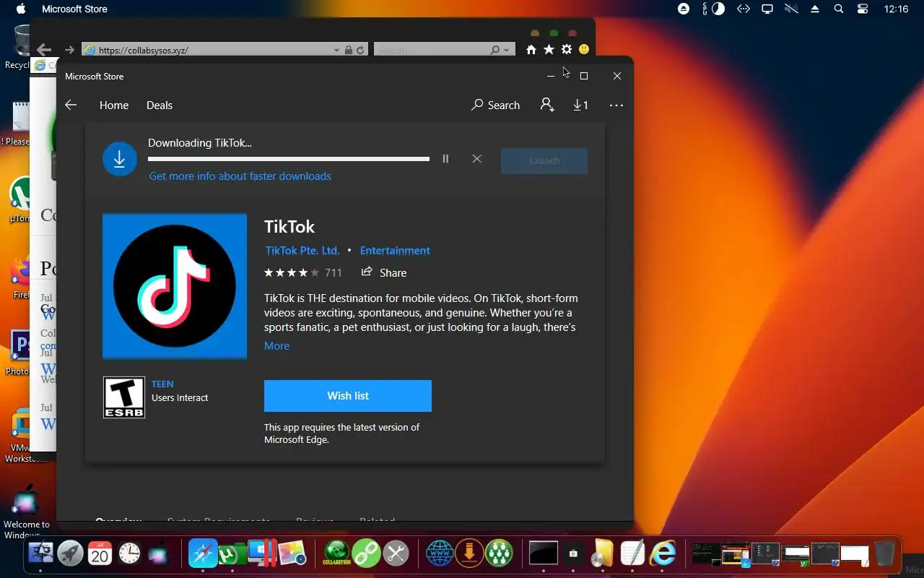This screenshot has width=924, height=578.
Task: Open Photos from the dock
Action: (292, 554)
